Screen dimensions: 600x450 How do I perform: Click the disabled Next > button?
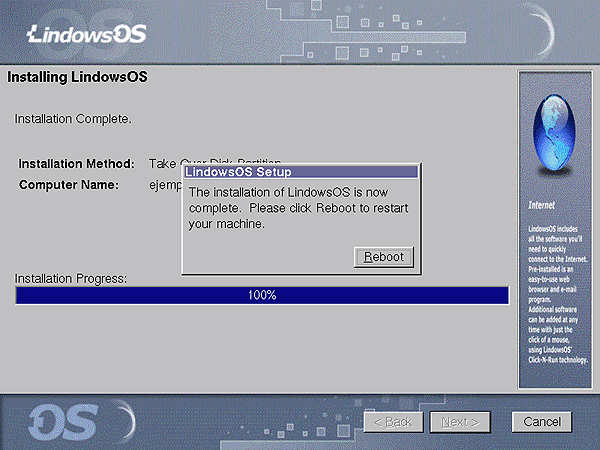[460, 422]
